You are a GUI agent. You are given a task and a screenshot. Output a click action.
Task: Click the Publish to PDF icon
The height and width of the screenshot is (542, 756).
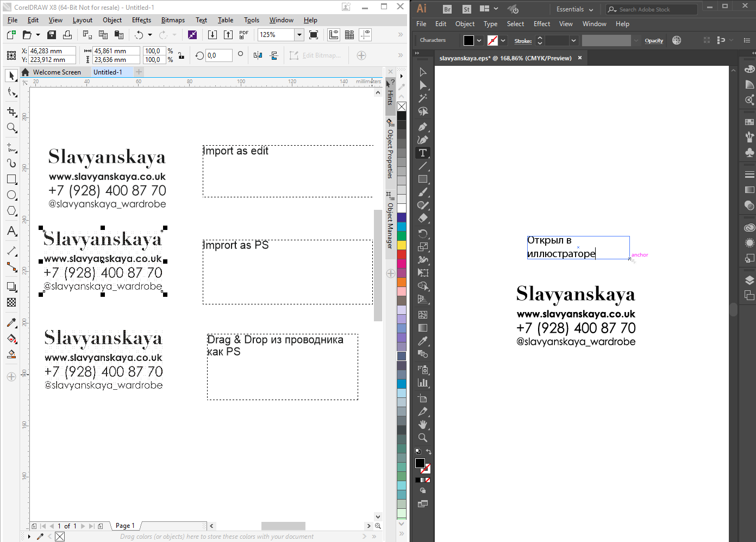244,34
